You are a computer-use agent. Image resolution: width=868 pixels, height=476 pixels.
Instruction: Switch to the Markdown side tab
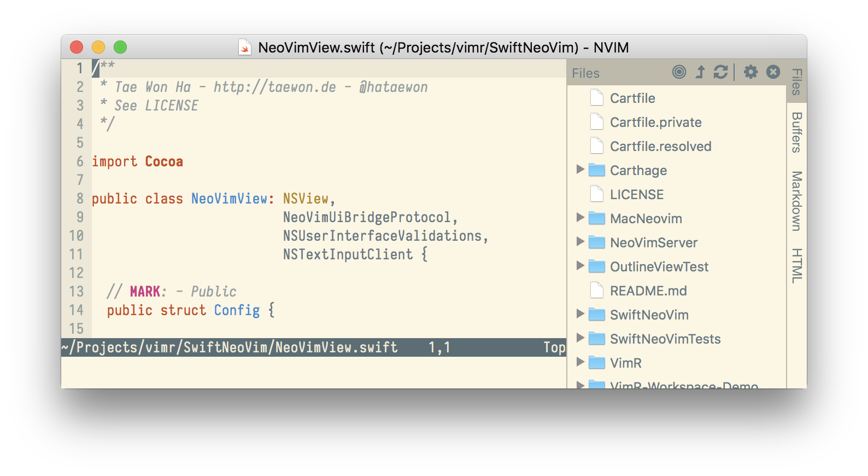(x=797, y=201)
